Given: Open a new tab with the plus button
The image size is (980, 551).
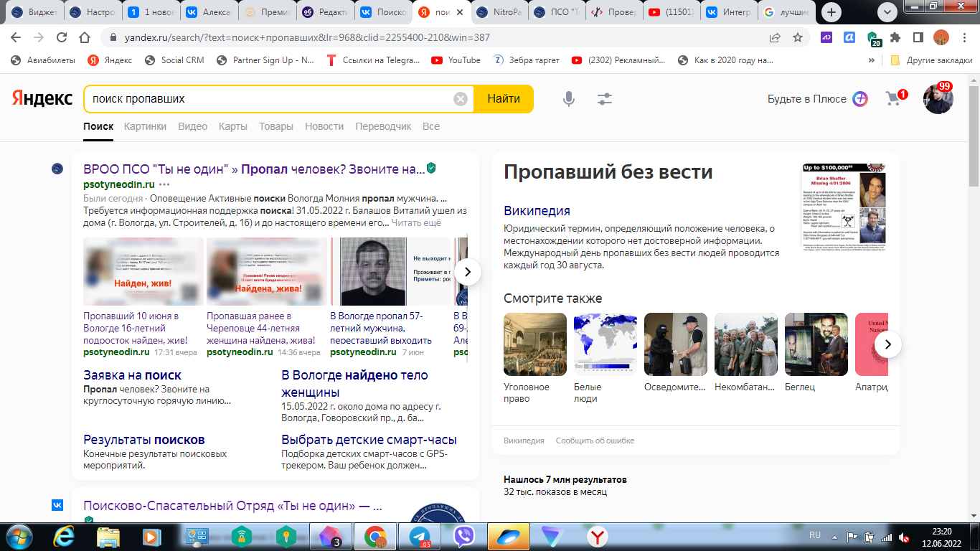Looking at the screenshot, I should 831,12.
